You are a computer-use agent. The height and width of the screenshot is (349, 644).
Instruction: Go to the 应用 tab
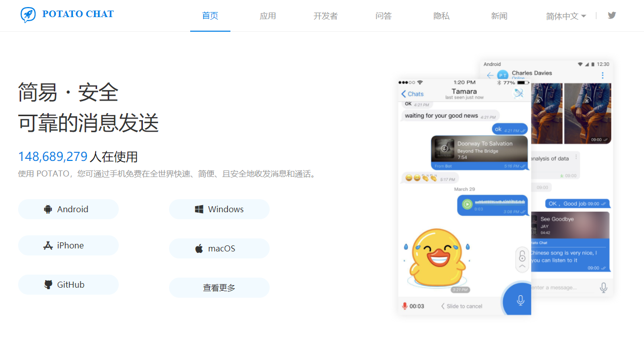click(268, 16)
